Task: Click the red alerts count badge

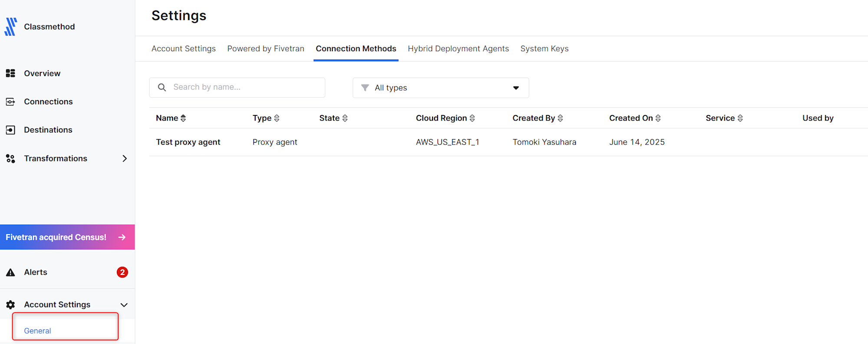Action: point(122,272)
